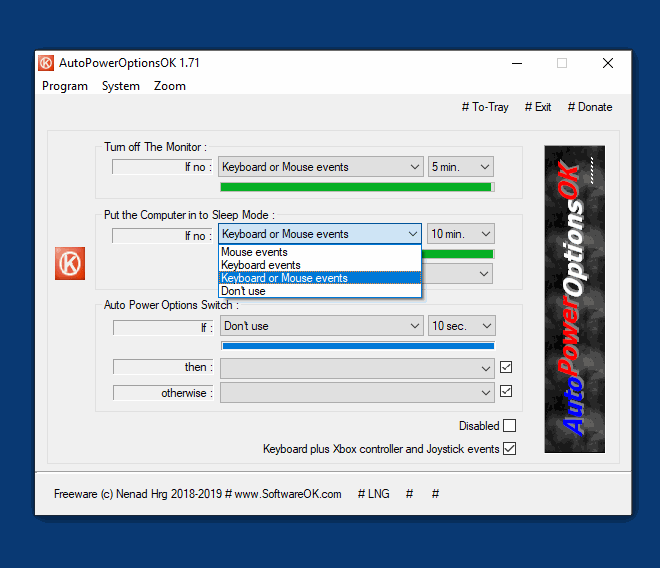Expand the 'then' action dropdown
Viewport: 660px width, 568px height.
click(x=357, y=368)
